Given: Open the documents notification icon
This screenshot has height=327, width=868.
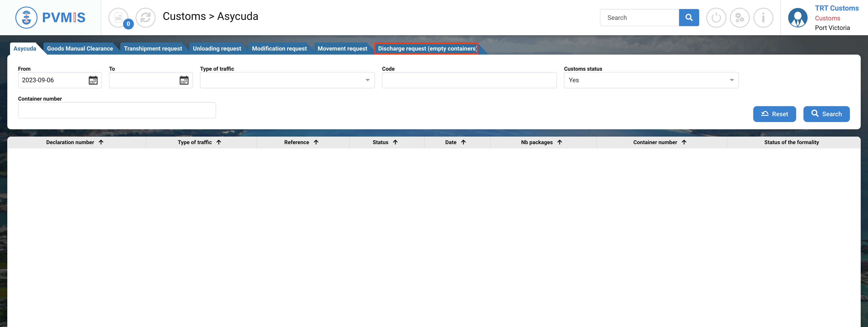Looking at the screenshot, I should coord(118,18).
